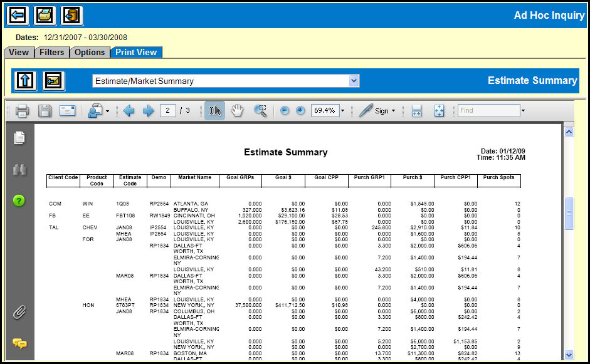Click the $176,150.00 goal amount

(x=290, y=222)
